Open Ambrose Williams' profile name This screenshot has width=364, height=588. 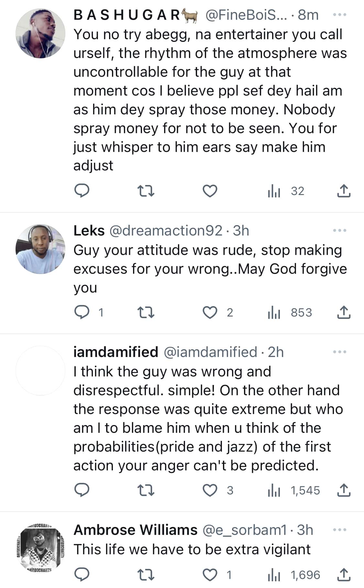point(135,530)
